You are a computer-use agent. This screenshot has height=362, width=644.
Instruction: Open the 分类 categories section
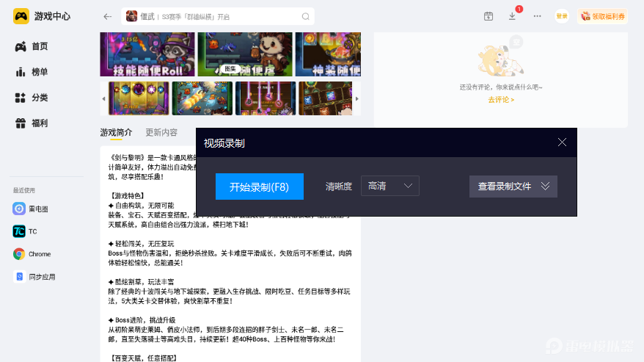click(32, 98)
